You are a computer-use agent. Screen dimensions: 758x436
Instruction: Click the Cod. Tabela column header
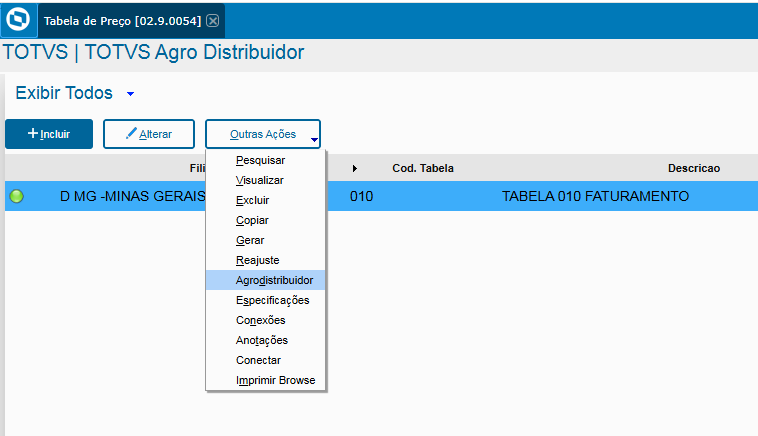(x=423, y=168)
